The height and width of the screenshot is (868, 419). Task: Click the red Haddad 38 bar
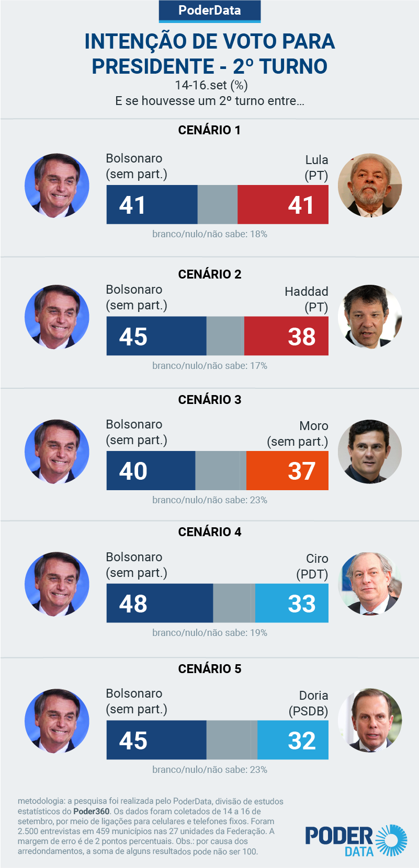pos(286,336)
